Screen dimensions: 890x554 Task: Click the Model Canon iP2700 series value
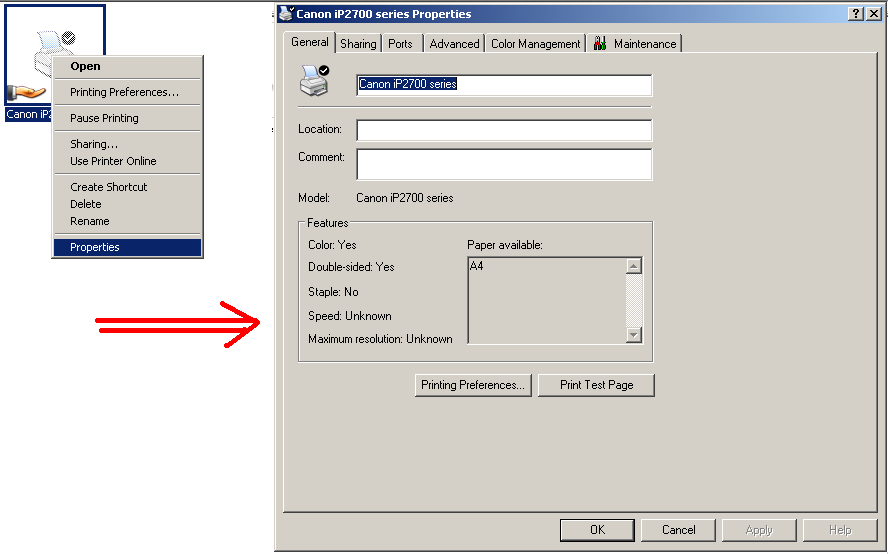405,198
